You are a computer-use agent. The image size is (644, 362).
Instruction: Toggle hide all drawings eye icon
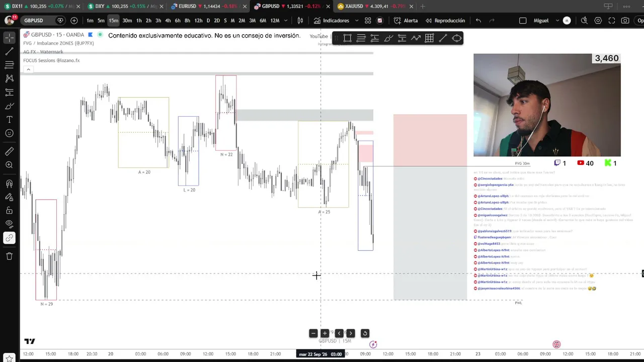click(x=9, y=224)
